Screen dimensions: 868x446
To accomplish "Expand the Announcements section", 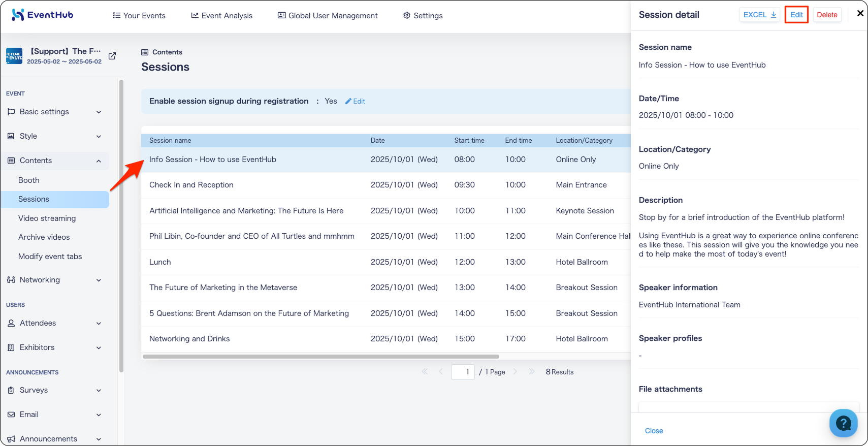I will coord(55,439).
